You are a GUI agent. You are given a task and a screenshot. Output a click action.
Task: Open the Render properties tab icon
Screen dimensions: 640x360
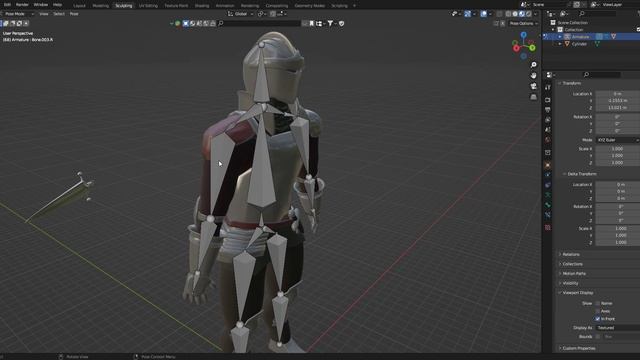click(x=548, y=100)
